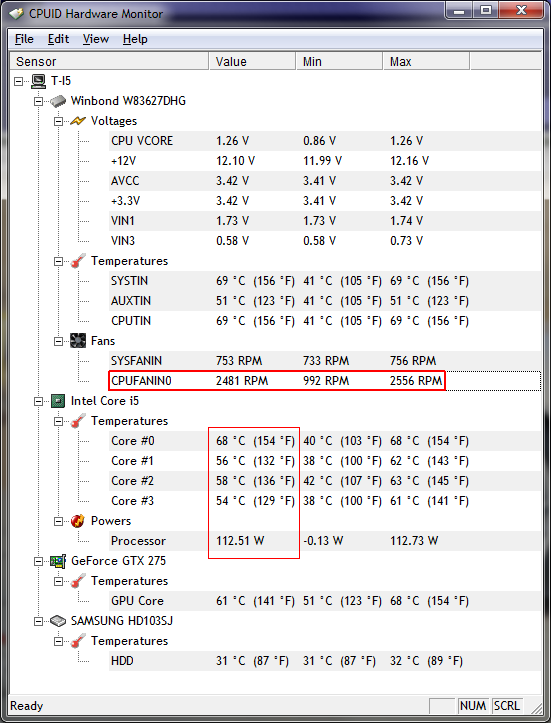Viewport: 551px width, 723px height.
Task: Click the NUM status bar indicator
Action: point(473,705)
